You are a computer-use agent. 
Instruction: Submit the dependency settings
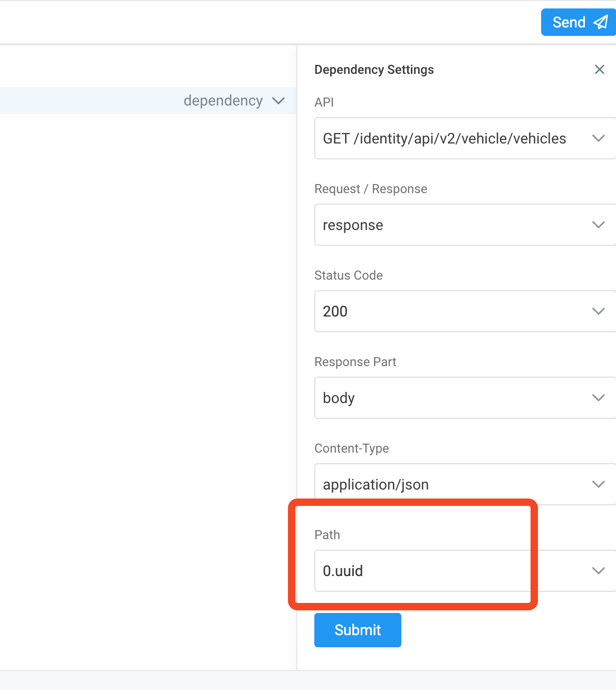coord(358,630)
